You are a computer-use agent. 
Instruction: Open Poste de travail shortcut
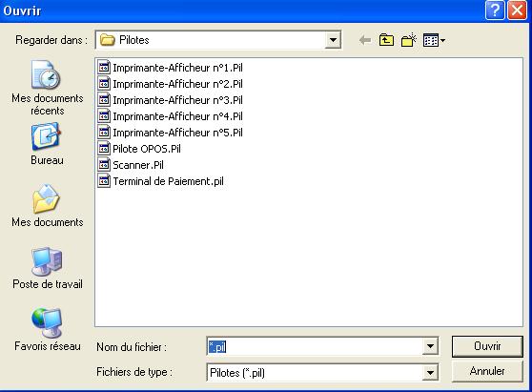47,268
